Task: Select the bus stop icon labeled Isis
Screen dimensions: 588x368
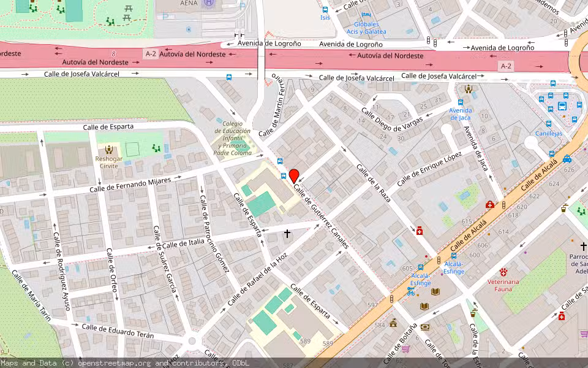Action: point(325,10)
